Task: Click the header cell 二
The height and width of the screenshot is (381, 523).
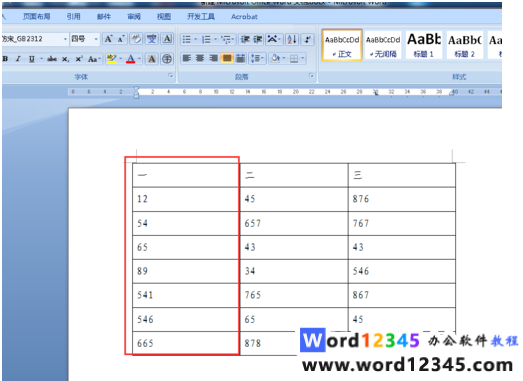Action: coord(294,175)
